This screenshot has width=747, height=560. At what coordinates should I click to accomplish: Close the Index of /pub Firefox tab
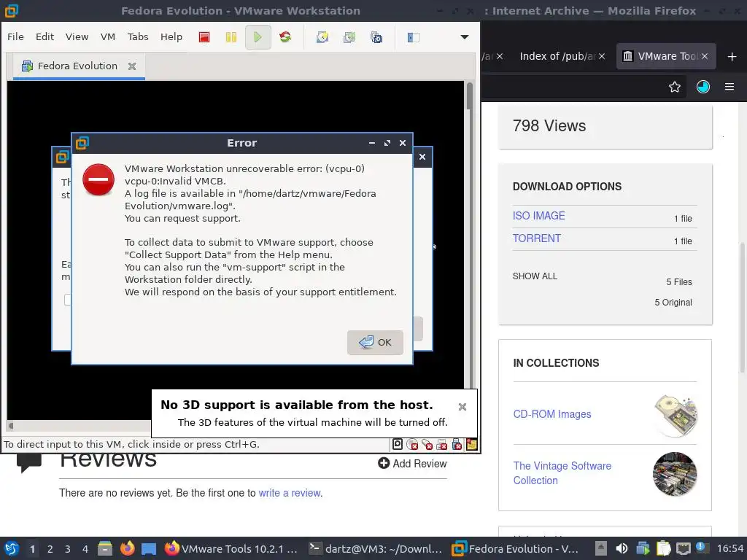[602, 56]
